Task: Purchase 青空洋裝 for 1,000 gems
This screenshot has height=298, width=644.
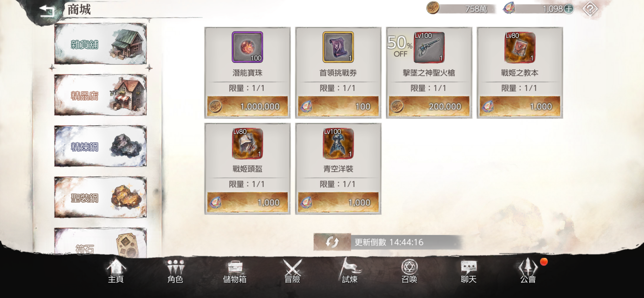Action: tap(338, 202)
